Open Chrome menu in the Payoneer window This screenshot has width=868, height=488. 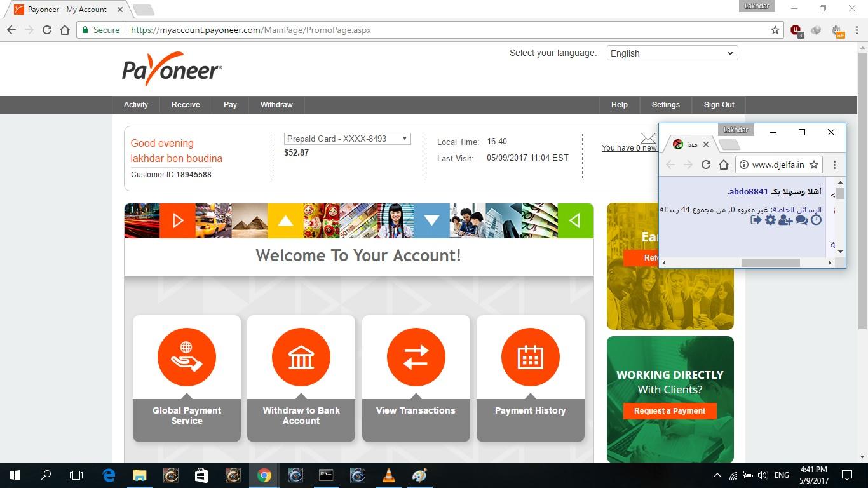pyautogui.click(x=856, y=30)
